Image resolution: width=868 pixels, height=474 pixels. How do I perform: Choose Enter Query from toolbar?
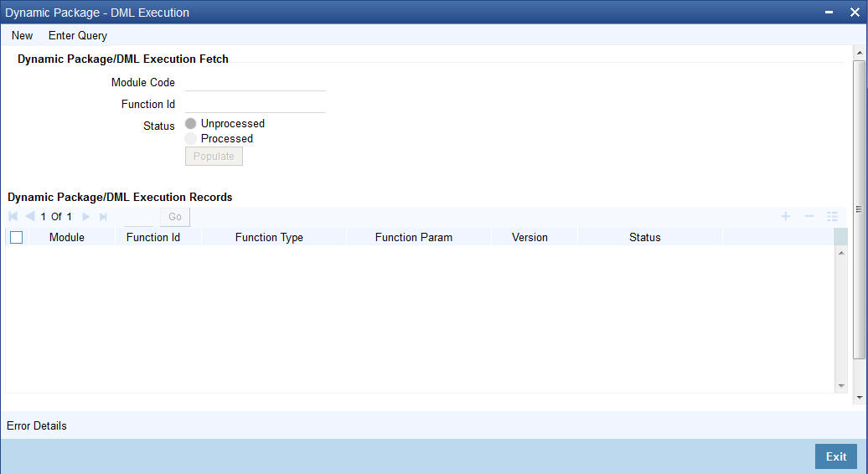[x=77, y=35]
